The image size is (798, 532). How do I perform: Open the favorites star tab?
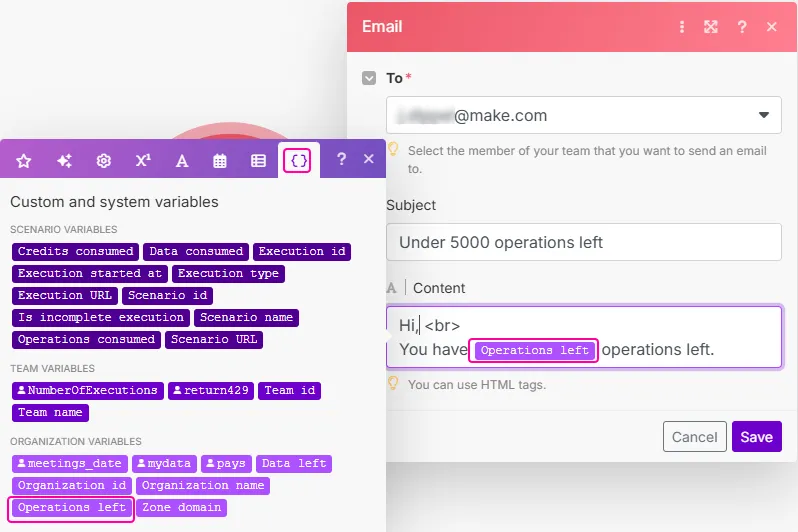(x=24, y=160)
